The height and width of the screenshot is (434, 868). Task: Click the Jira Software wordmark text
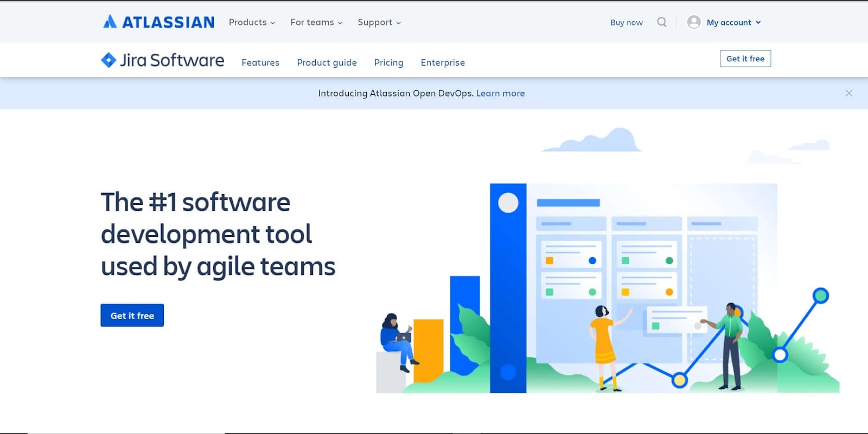(x=172, y=60)
